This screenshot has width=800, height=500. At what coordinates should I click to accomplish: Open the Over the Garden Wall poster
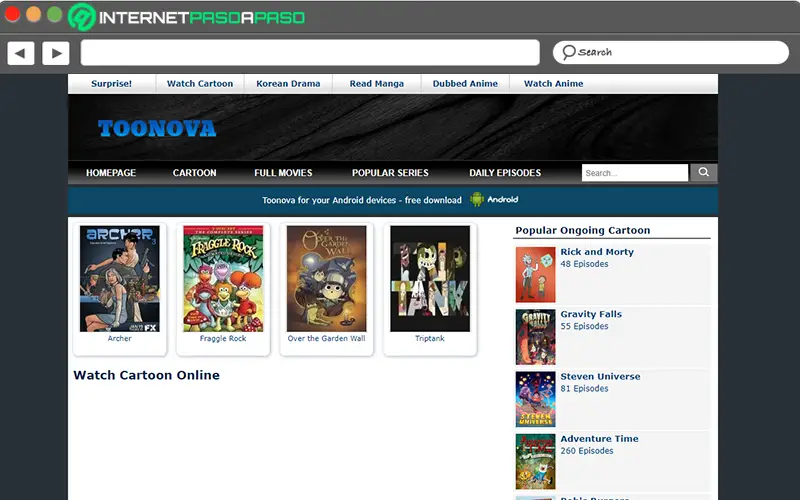click(327, 279)
